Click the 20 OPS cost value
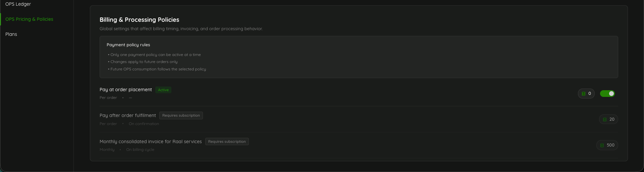Screen dimensions: 644x172 click(612, 119)
